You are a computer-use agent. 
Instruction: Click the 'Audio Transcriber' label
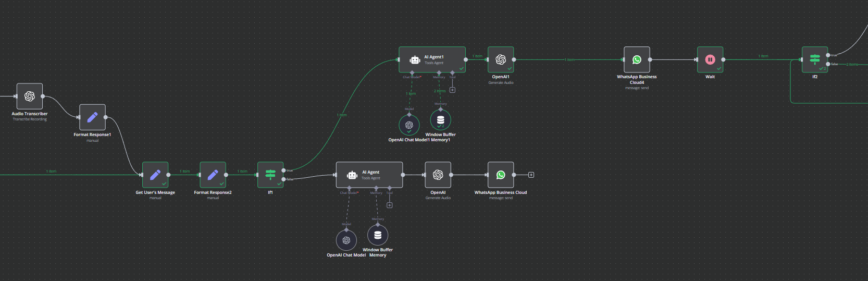[x=30, y=114]
